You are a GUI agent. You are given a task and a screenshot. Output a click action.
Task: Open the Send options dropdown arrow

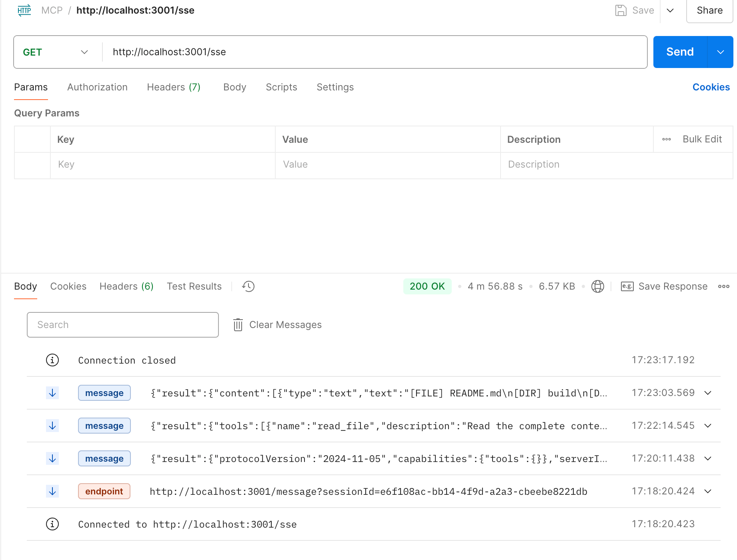tap(720, 52)
